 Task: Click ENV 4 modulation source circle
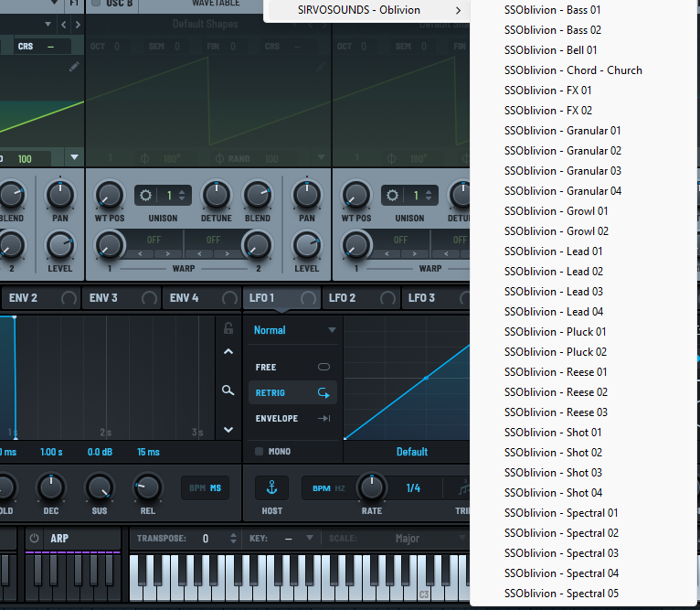(x=229, y=298)
